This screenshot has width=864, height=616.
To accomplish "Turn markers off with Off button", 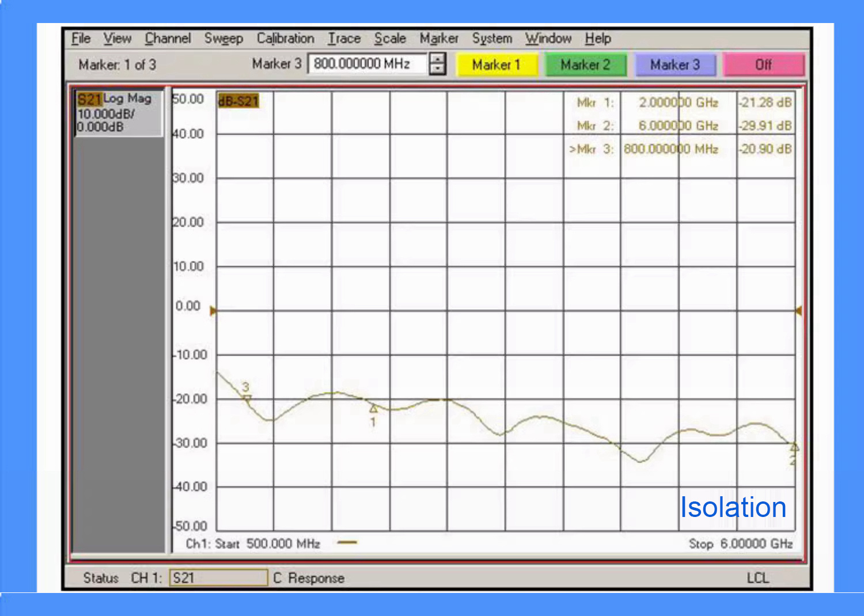I will click(x=763, y=64).
